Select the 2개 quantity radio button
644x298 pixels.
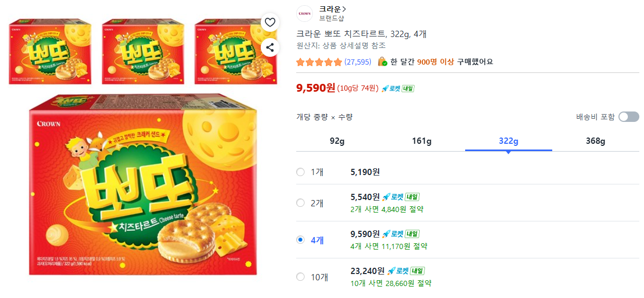click(300, 203)
